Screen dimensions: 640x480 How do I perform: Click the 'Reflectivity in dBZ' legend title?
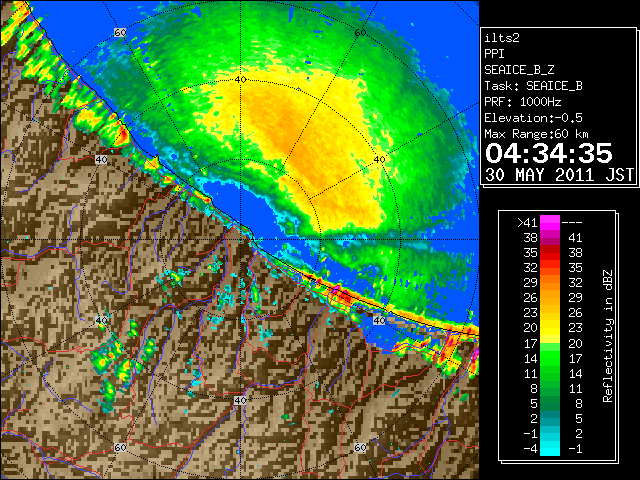tap(608, 336)
